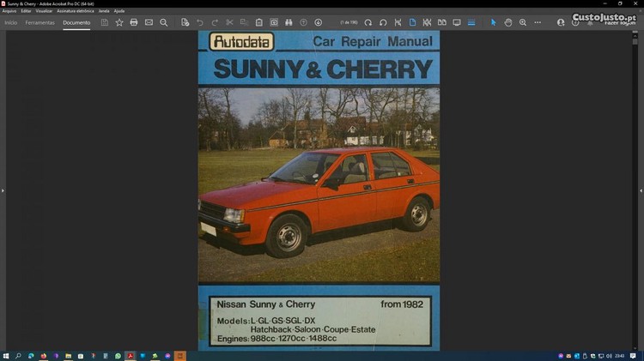This screenshot has width=644, height=361.
Task: Go to the Início tab
Action: (11, 22)
